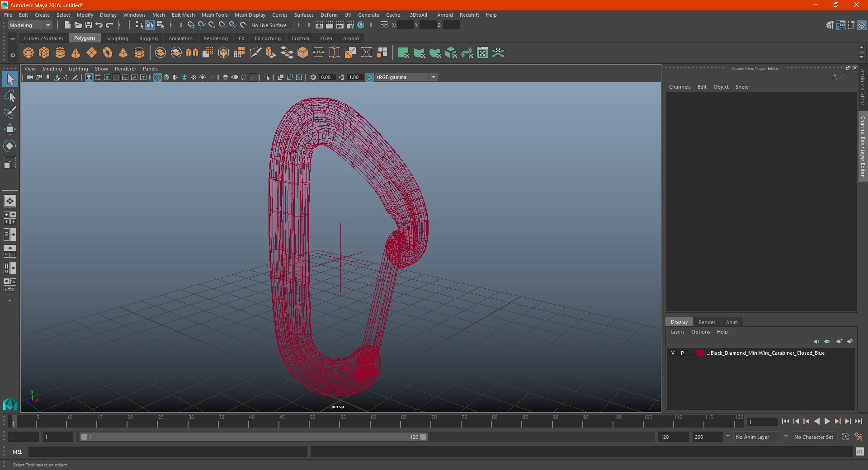Image resolution: width=868 pixels, height=470 pixels.
Task: Switch to the Sculpting shelf tab
Action: point(117,38)
